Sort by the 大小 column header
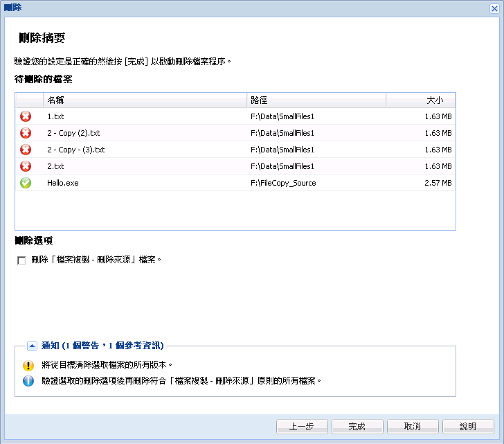 click(421, 100)
